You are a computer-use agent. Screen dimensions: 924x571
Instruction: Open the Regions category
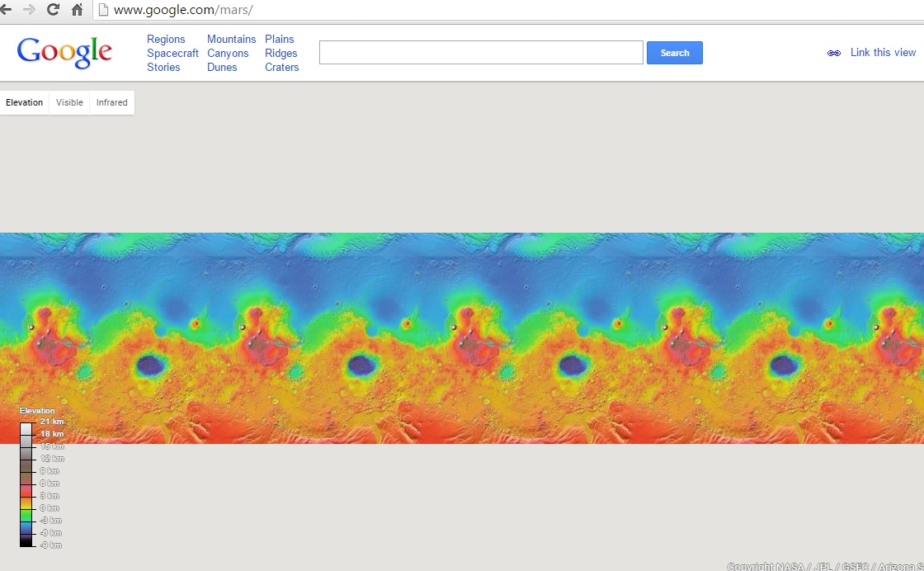pos(166,39)
